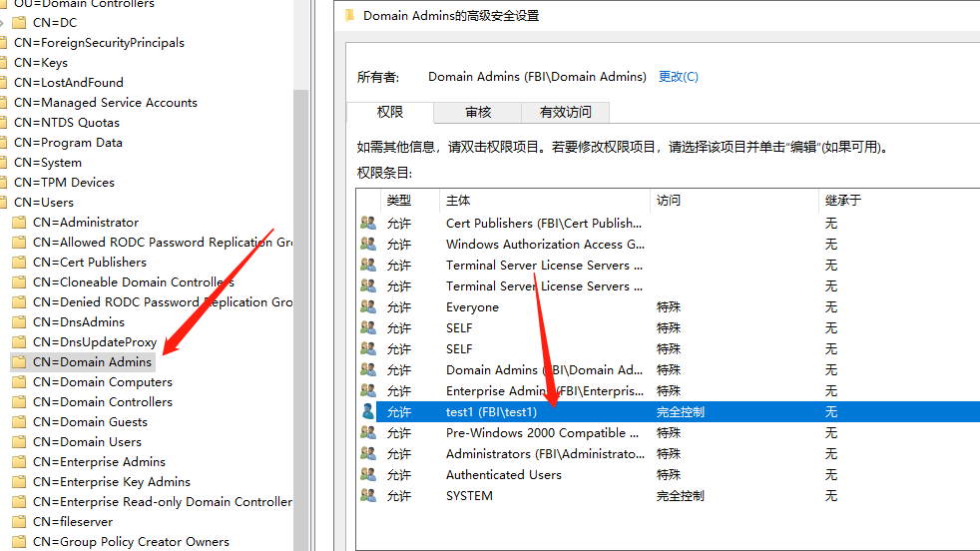Click the group icon in SYSTEM row
This screenshot has width=980, height=551.
tap(368, 495)
